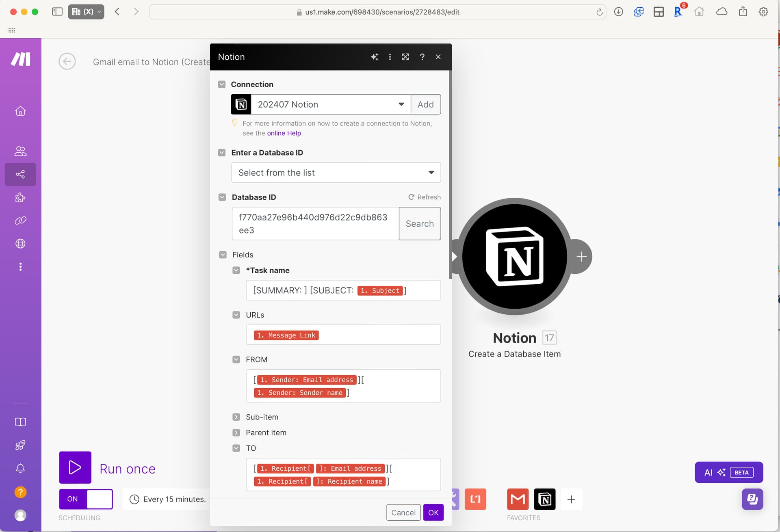
Task: Click inside the Task name input field
Action: coord(343,290)
